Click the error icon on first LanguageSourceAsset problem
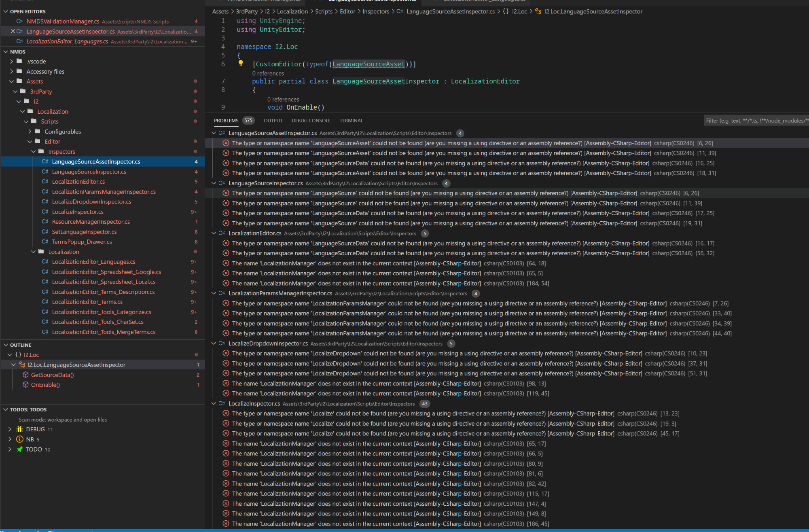809x532 pixels. point(226,143)
